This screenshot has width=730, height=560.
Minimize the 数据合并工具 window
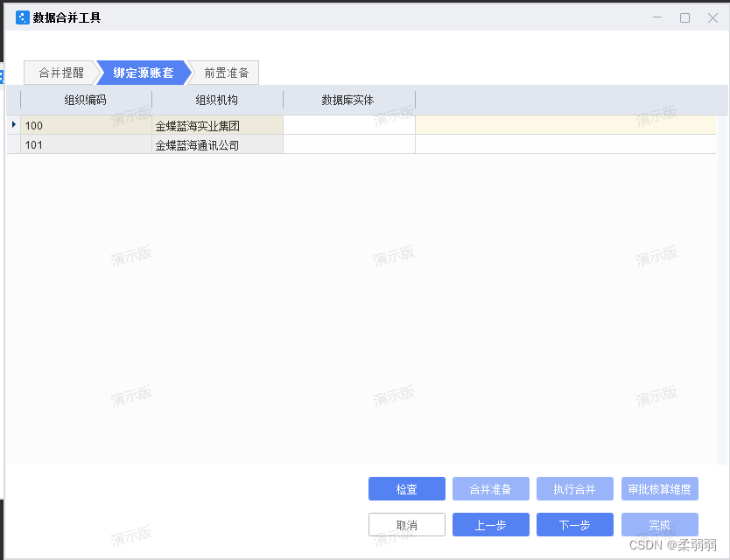[657, 17]
